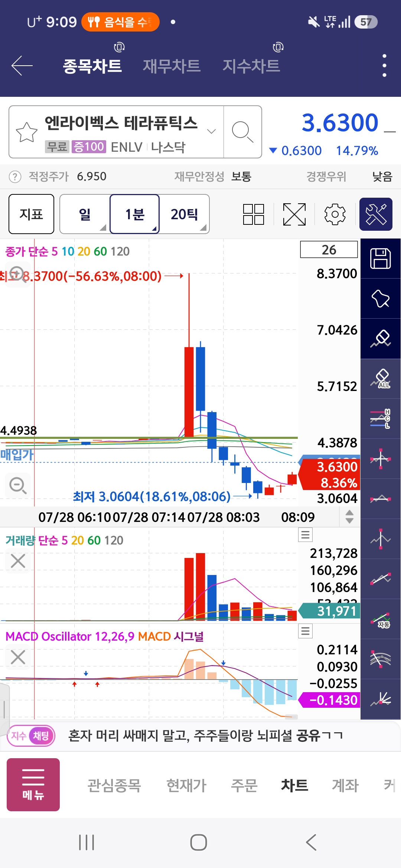Go to the 주문 bottom tab
The width and height of the screenshot is (401, 868).
(x=244, y=785)
